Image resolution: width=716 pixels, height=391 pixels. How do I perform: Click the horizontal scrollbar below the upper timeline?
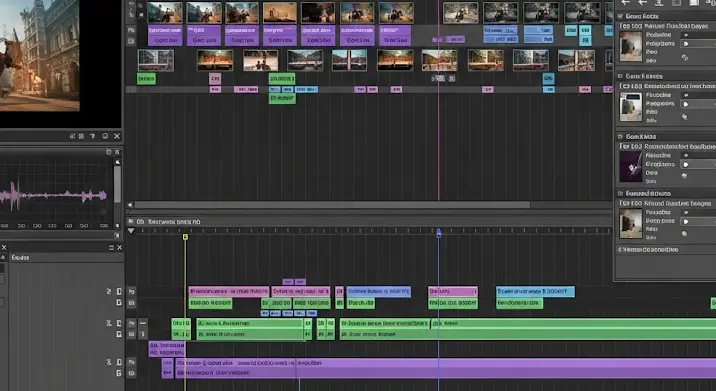[x=332, y=205]
